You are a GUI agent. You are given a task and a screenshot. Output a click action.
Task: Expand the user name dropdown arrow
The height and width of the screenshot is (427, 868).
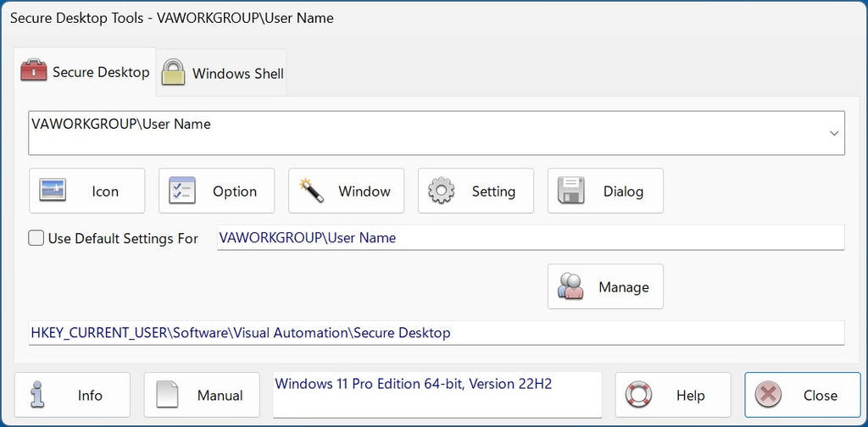click(834, 134)
